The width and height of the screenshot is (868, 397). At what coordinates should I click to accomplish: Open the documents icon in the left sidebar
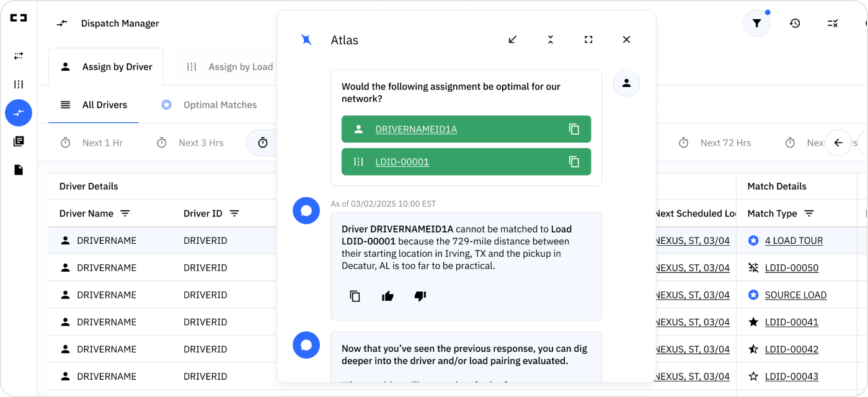(x=19, y=141)
